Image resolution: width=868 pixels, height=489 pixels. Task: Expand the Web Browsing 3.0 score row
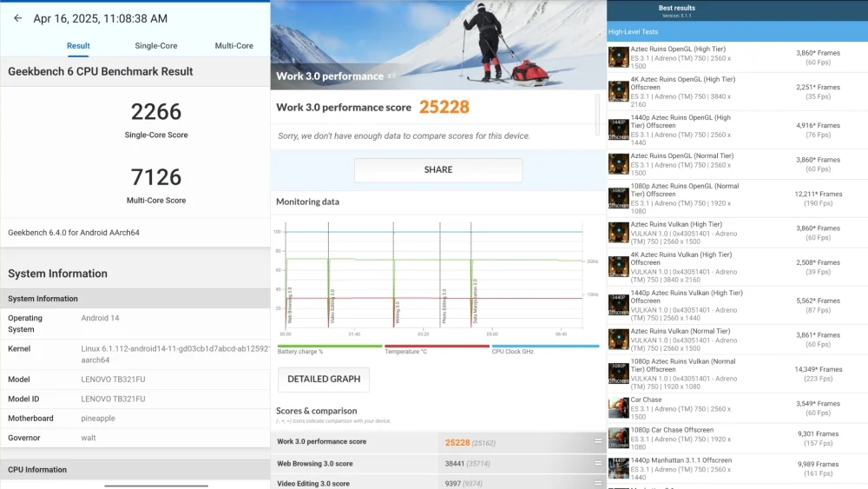pos(597,464)
